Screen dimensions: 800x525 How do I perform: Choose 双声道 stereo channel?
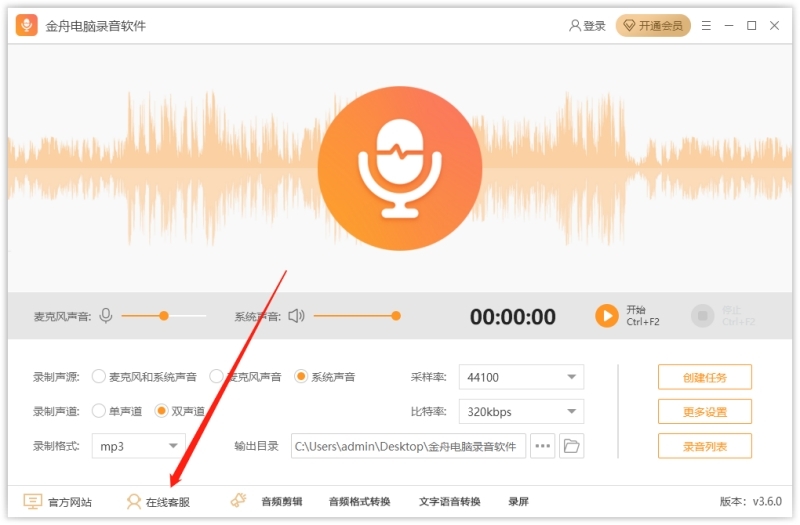click(x=161, y=411)
